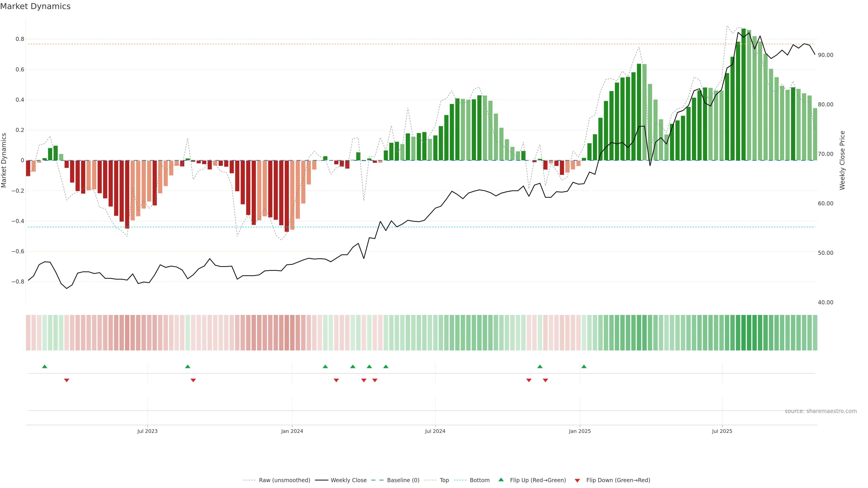Click red flip-down triangle between Jul 2023 and Jan 2024
Screen dimensions: 868x488
[193, 380]
